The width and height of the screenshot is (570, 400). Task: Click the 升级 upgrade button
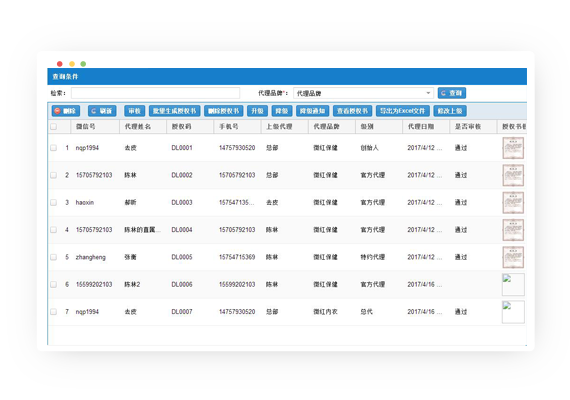pyautogui.click(x=257, y=111)
